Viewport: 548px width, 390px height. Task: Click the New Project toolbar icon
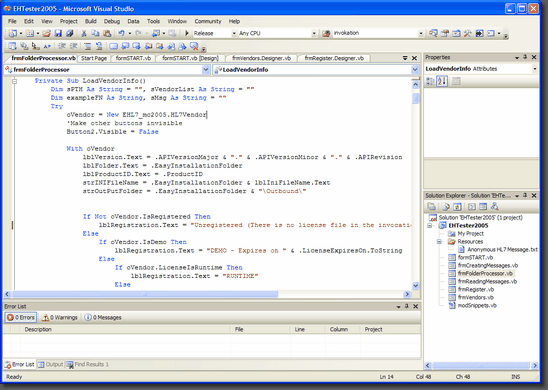click(x=13, y=33)
